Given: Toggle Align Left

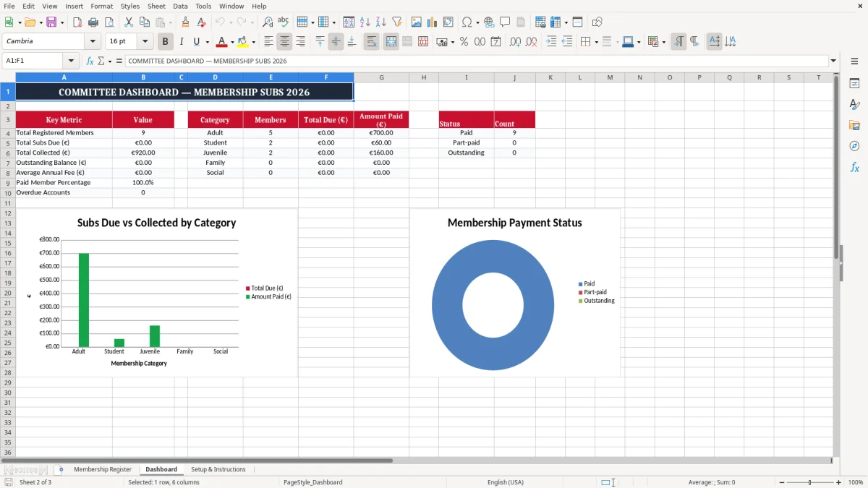Looking at the screenshot, I should (x=268, y=42).
